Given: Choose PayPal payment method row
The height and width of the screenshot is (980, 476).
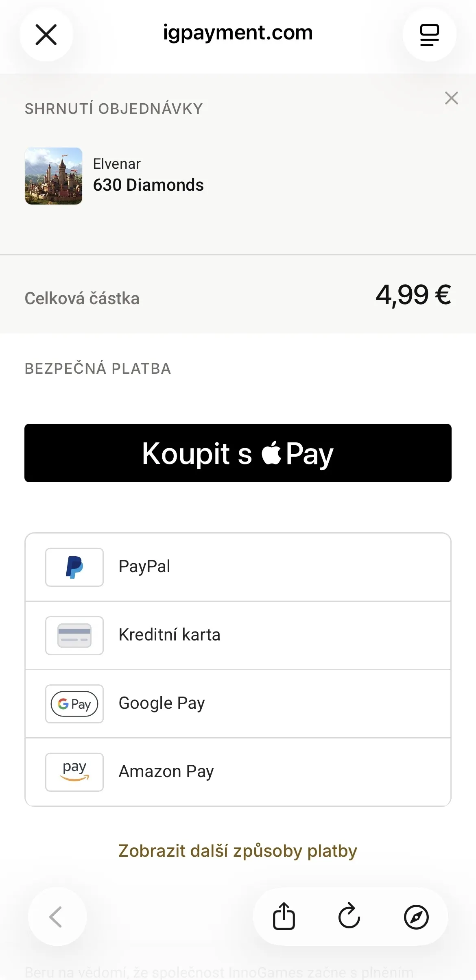Looking at the screenshot, I should pyautogui.click(x=238, y=567).
